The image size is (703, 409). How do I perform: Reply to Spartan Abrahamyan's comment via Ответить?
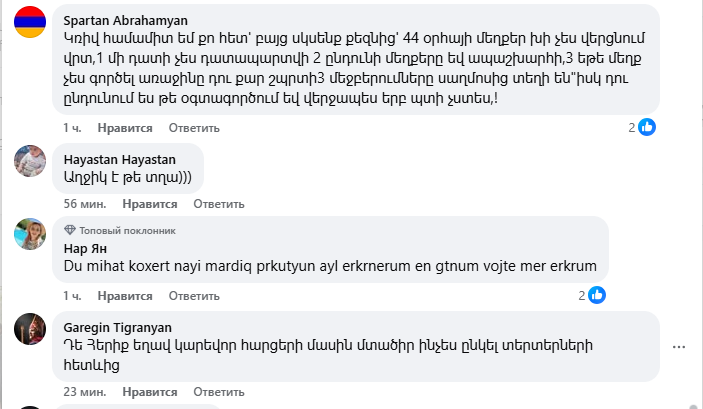193,128
